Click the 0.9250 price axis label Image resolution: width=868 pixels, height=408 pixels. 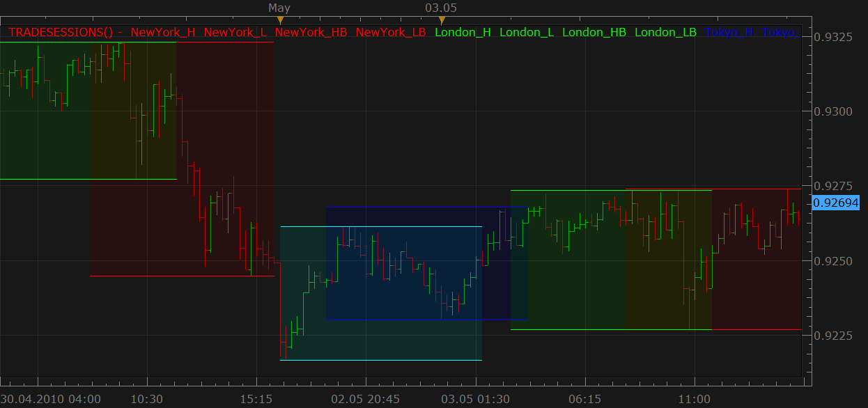tap(834, 261)
